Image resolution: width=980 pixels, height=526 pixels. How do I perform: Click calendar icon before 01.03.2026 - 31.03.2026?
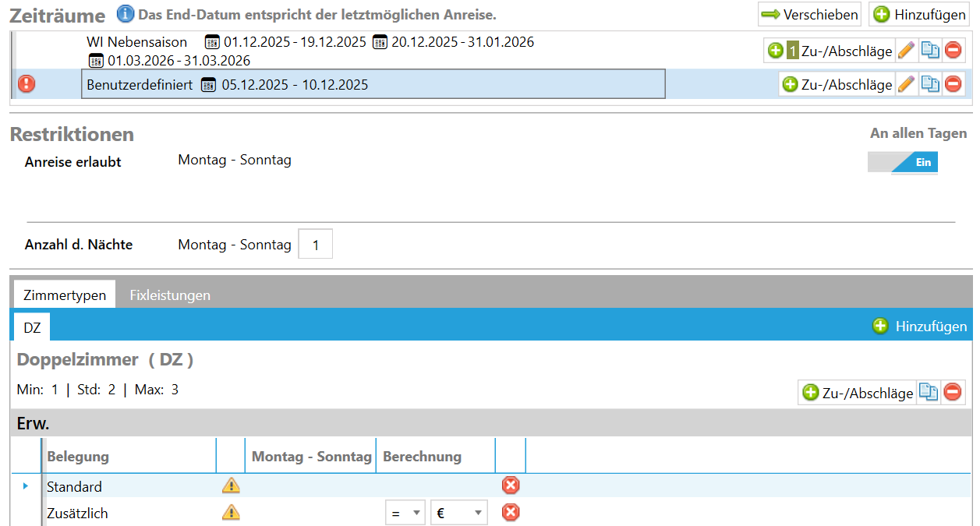point(96,61)
